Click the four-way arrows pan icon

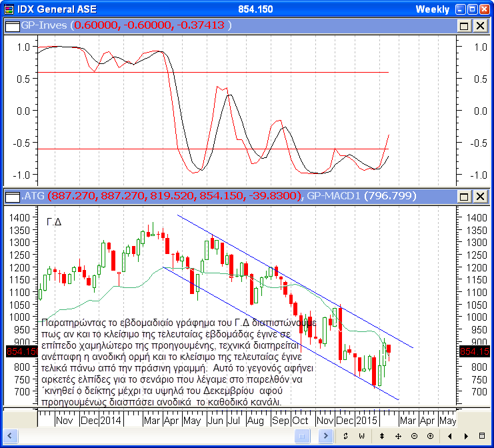(x=398, y=436)
